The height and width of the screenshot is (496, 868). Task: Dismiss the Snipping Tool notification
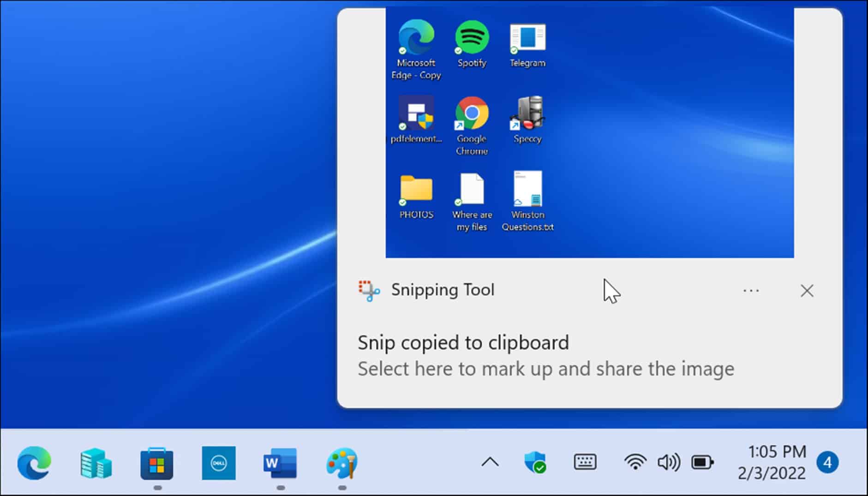(x=807, y=291)
